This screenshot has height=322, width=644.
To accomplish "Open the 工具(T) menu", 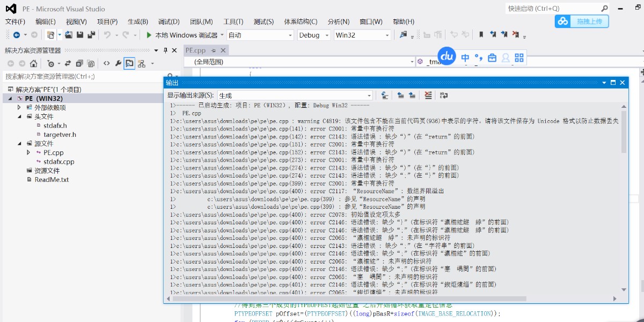I will coord(233,21).
